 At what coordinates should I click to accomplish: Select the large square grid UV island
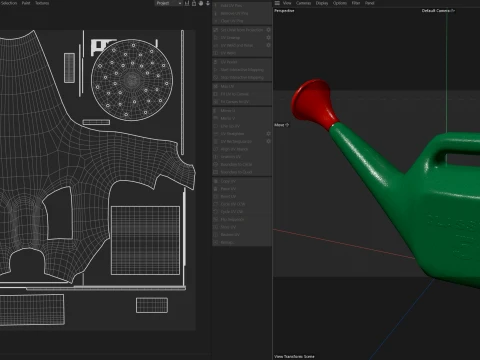[145, 240]
